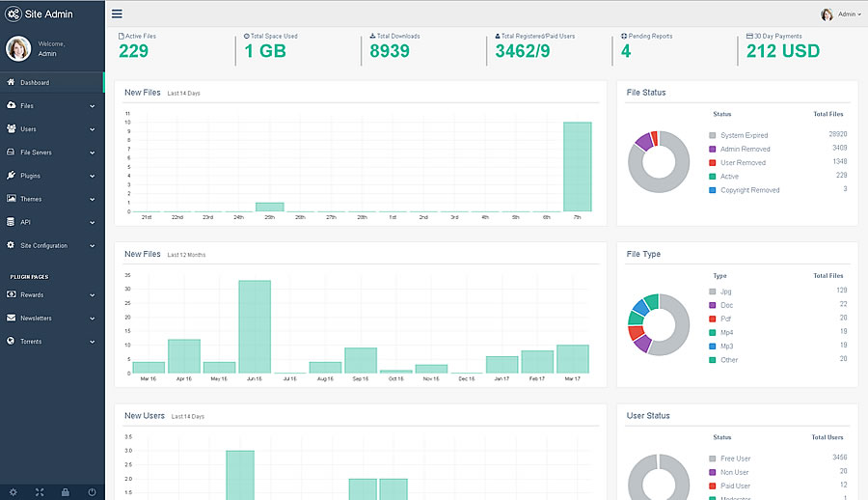Click the Total Downloads 8939 stat
Image resolution: width=868 pixels, height=500 pixels.
(x=394, y=46)
